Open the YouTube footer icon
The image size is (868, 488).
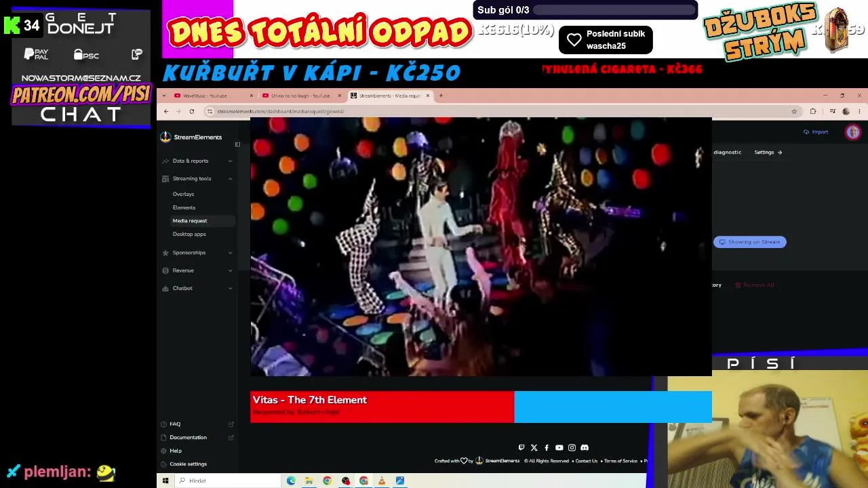(x=559, y=447)
